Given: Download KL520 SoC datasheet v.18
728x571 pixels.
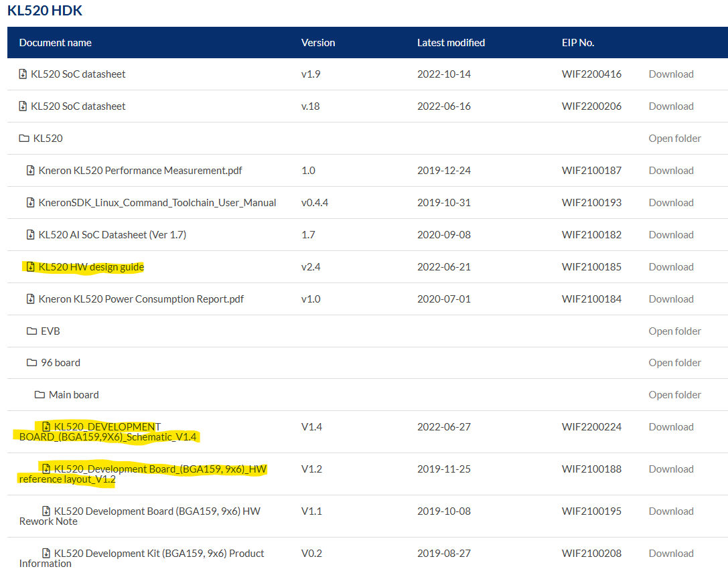Looking at the screenshot, I should tap(671, 106).
